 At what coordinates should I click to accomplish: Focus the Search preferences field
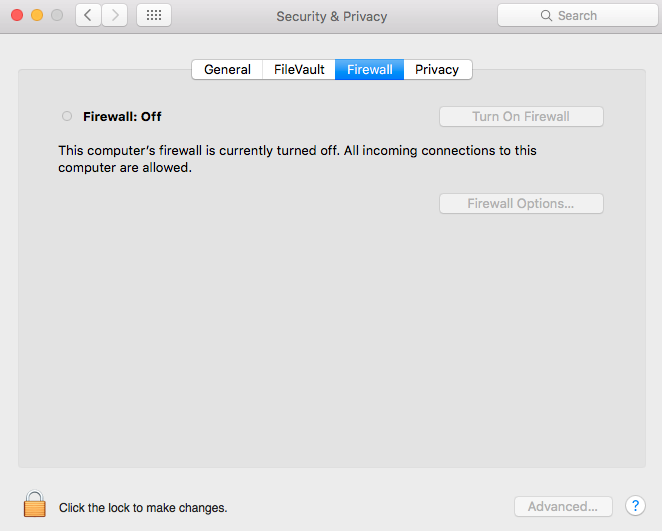[578, 16]
